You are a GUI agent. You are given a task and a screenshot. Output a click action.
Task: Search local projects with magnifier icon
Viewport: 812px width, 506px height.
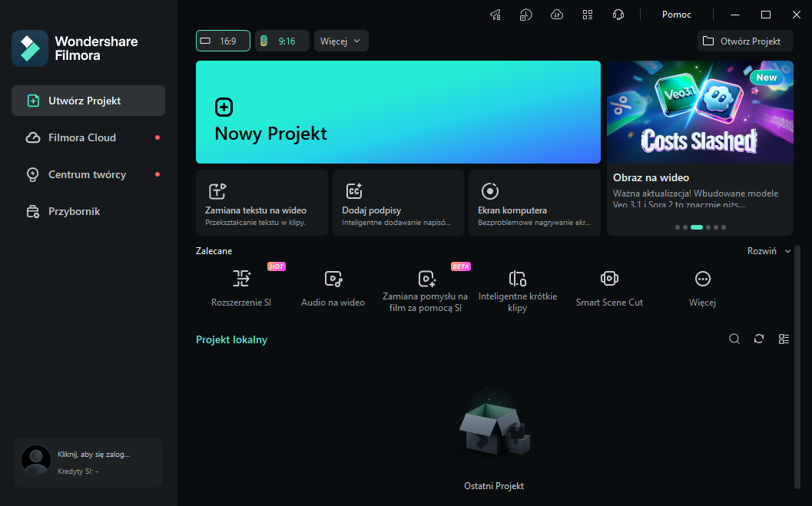coord(734,339)
